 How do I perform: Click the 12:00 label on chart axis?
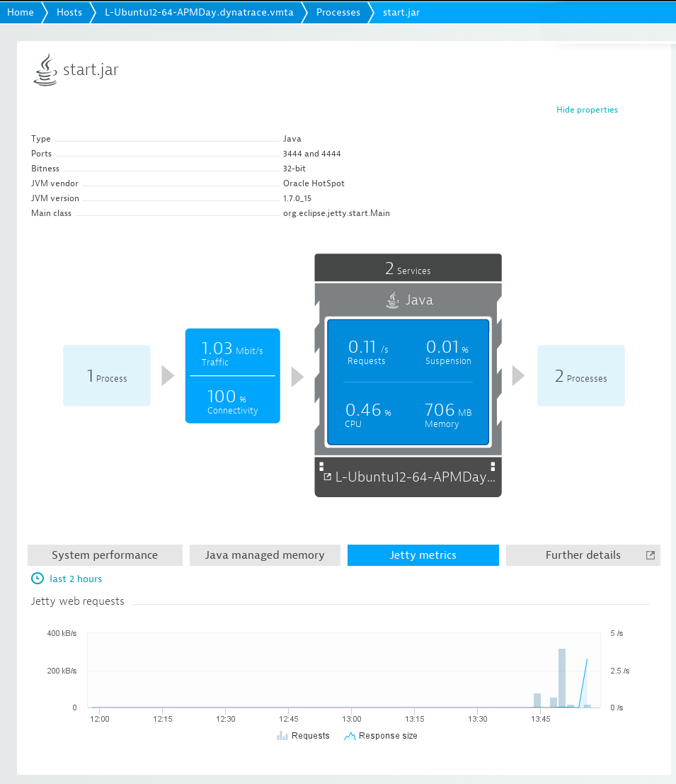point(99,719)
